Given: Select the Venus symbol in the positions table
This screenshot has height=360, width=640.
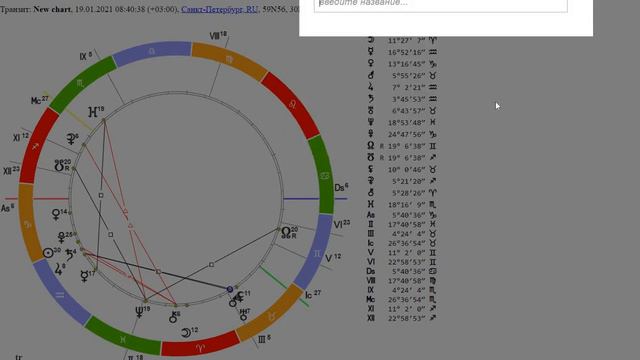Looking at the screenshot, I should (x=371, y=63).
